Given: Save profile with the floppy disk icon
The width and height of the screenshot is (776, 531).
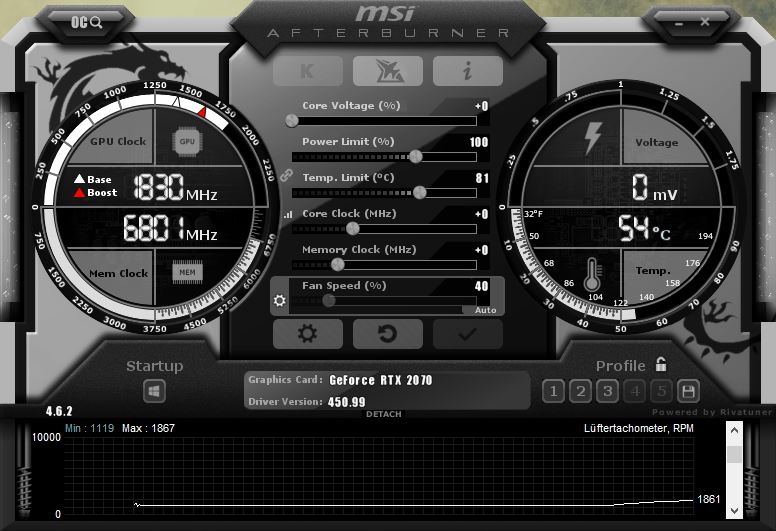Looking at the screenshot, I should [x=688, y=391].
